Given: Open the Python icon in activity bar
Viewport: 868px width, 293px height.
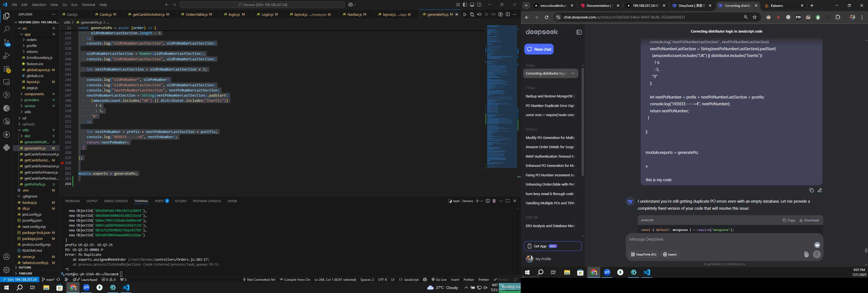Looking at the screenshot, I should [7, 148].
